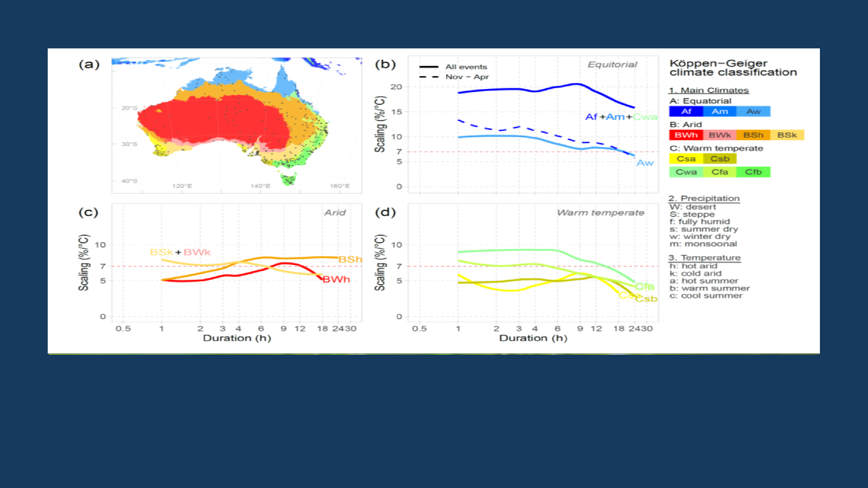Select the BSk steppe swatch
Screen dimensions: 868x488
pyautogui.click(x=788, y=135)
